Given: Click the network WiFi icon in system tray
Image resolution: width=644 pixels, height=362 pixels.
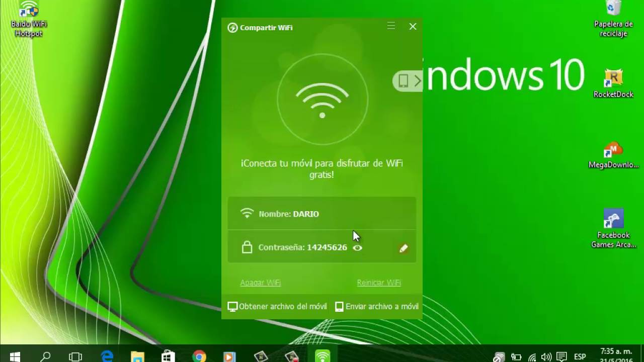Looking at the screenshot, I should pyautogui.click(x=532, y=357).
